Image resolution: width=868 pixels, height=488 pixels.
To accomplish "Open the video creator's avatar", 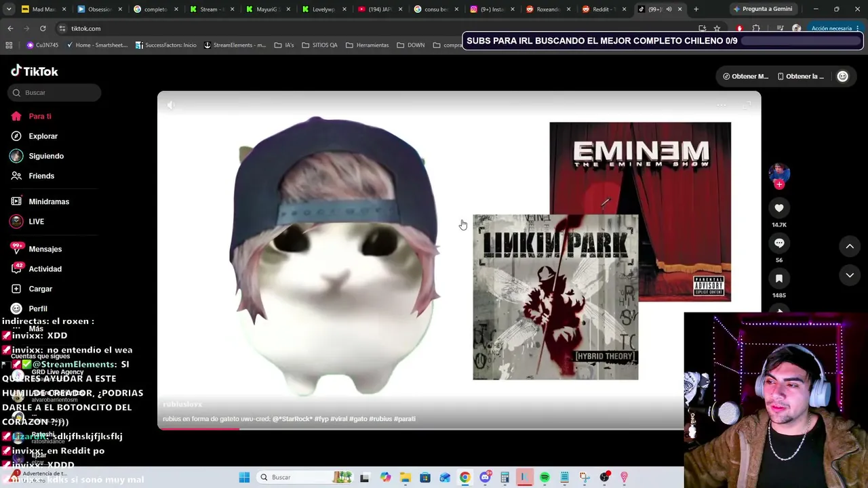I will click(779, 174).
